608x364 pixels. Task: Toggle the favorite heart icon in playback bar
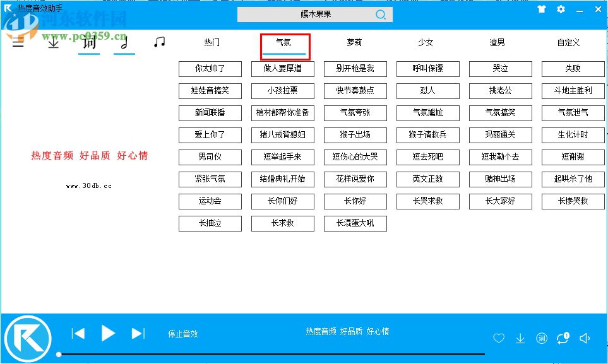[x=499, y=338]
